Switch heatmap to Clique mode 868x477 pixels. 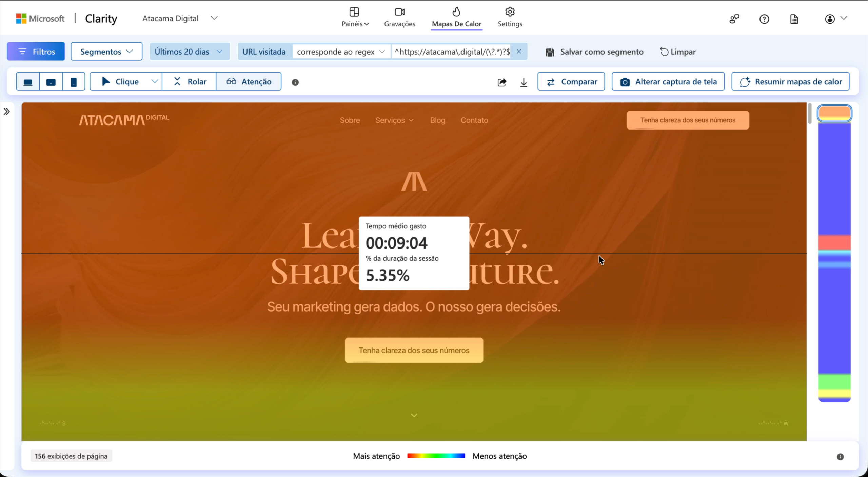point(120,82)
